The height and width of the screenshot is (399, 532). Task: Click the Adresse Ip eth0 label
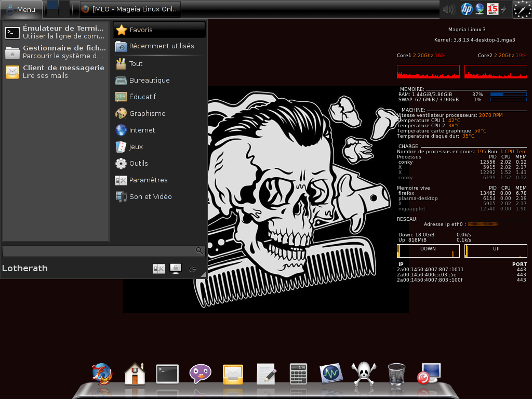pyautogui.click(x=445, y=224)
